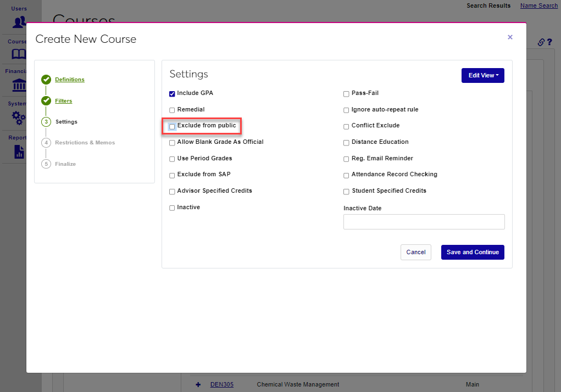Enable the Exclude from public checkbox
The image size is (561, 392).
pyautogui.click(x=173, y=126)
